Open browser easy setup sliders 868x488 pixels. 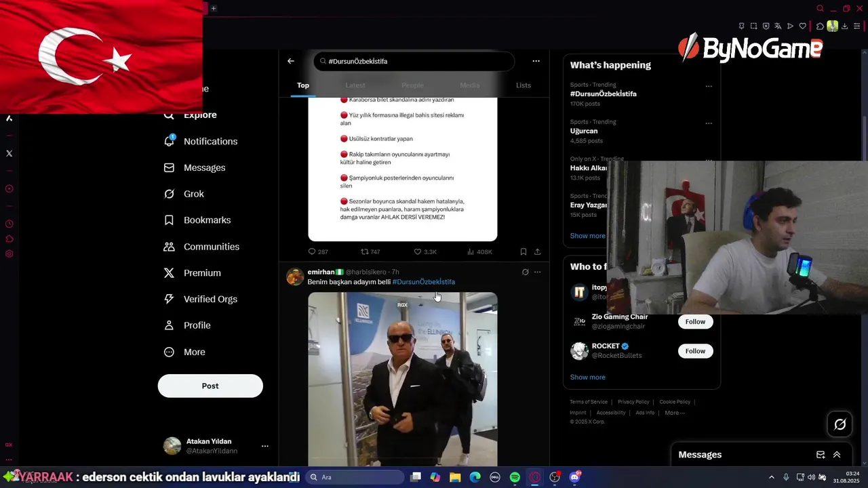pos(857,26)
